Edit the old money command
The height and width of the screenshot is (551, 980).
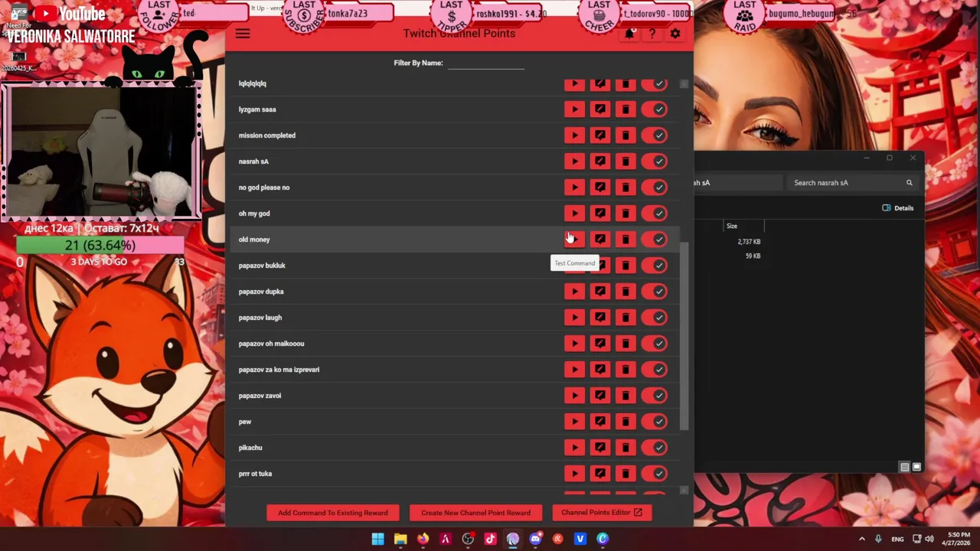point(600,240)
